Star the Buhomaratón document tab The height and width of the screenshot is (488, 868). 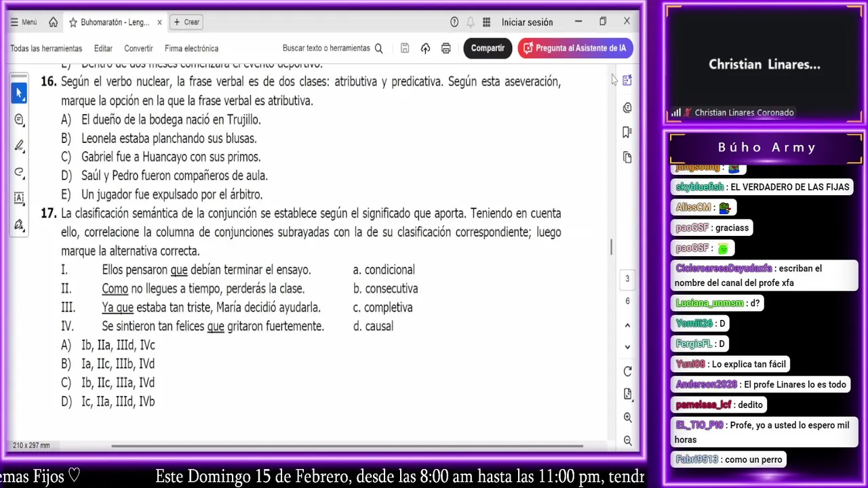(x=73, y=22)
